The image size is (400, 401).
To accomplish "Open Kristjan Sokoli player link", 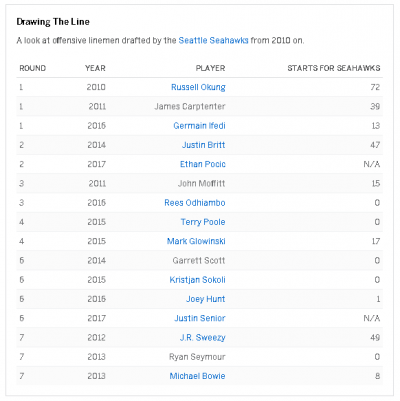I will 197,280.
